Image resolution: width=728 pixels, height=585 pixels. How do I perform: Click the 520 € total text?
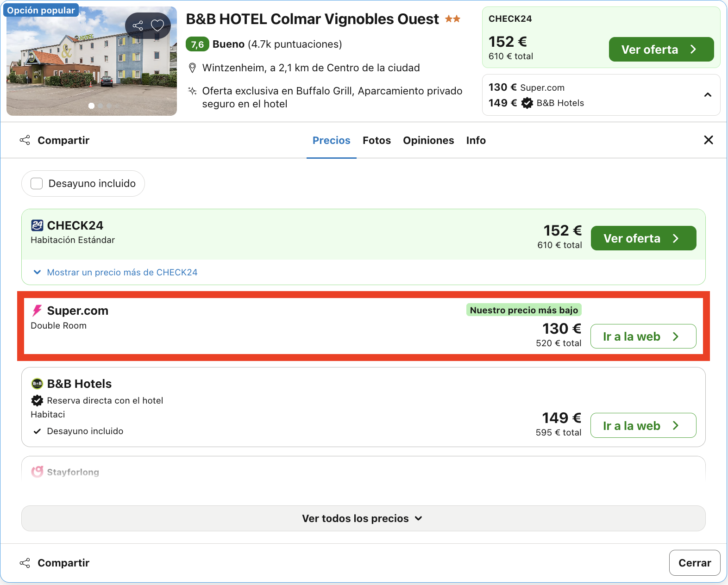pyautogui.click(x=559, y=343)
